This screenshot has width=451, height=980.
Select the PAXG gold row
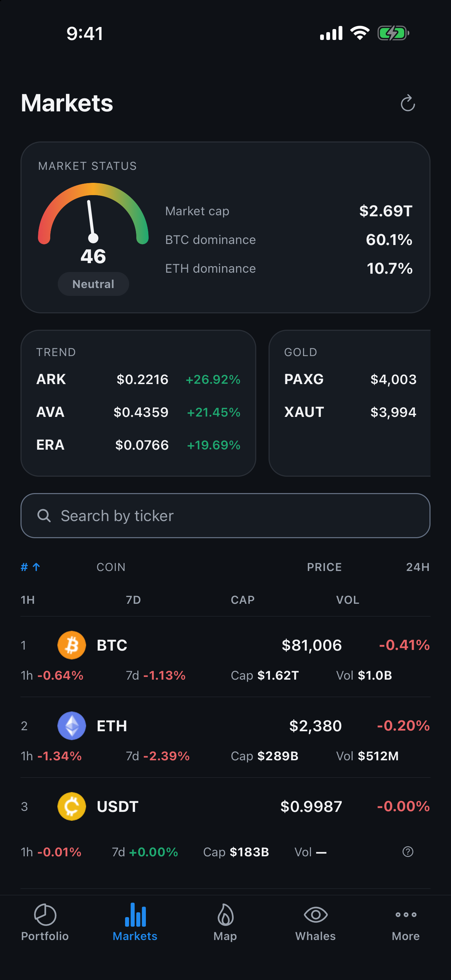coord(350,379)
